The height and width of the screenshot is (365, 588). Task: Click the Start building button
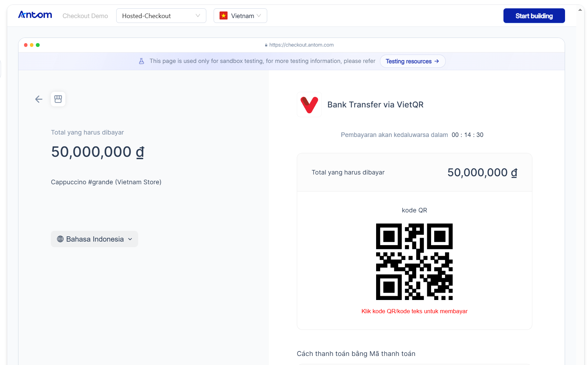(x=534, y=16)
